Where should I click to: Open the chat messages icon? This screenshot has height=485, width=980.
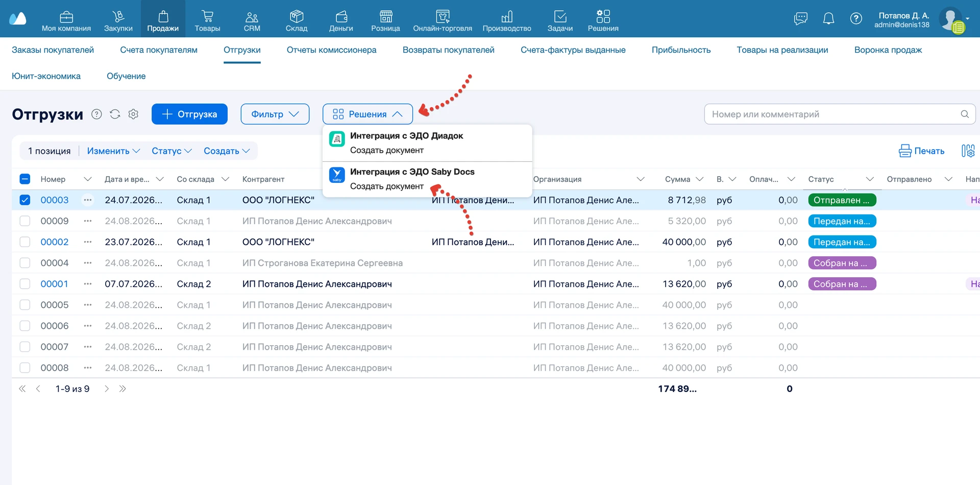coord(801,19)
